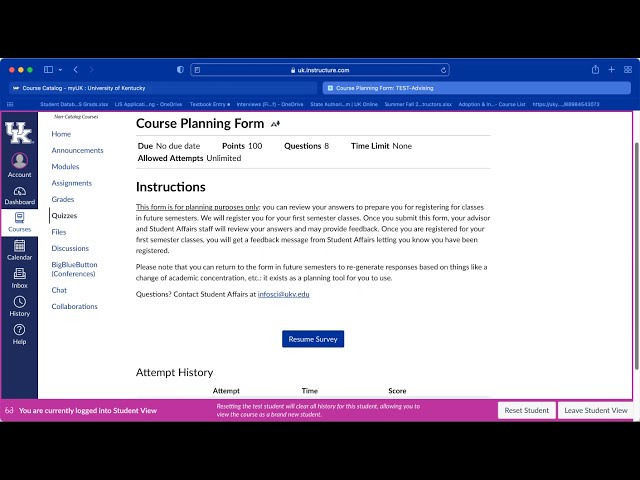
Task: Open Chat in course menu
Action: (59, 290)
